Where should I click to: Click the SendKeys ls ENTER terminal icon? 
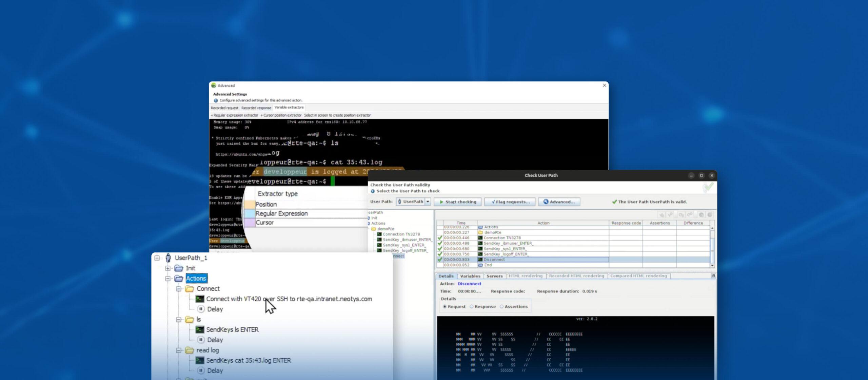200,329
